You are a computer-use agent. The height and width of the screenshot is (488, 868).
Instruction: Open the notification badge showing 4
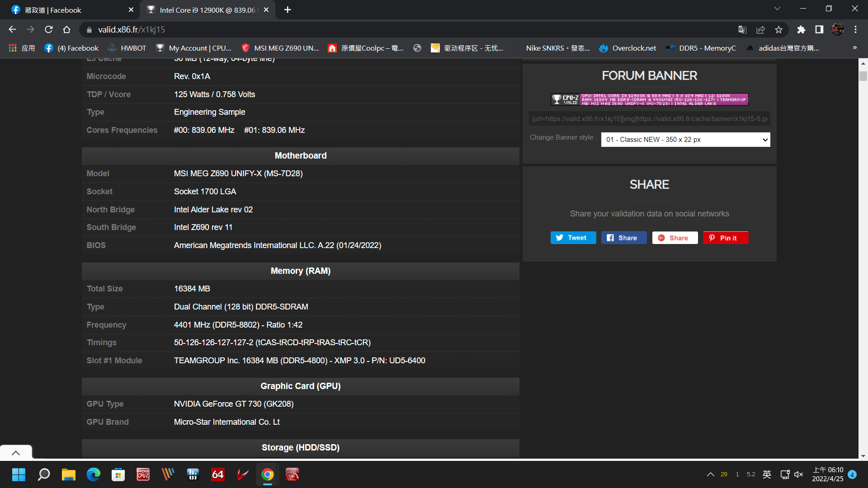852,474
